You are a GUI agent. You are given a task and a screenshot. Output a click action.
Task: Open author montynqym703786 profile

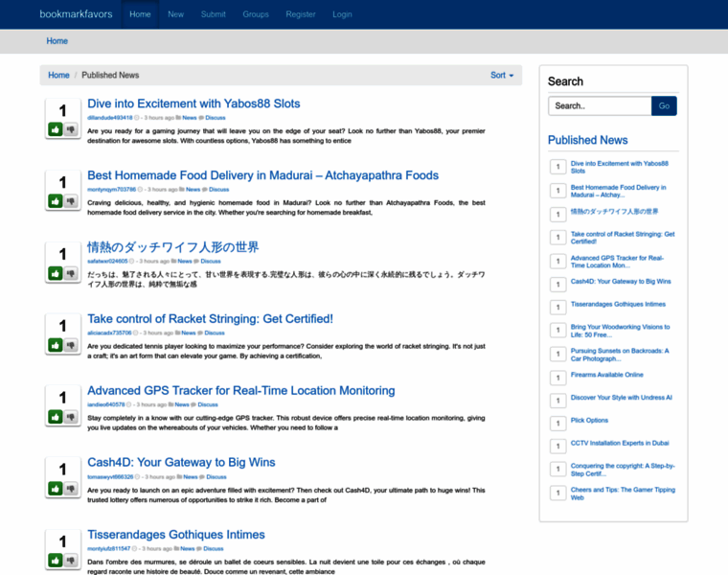[111, 190]
